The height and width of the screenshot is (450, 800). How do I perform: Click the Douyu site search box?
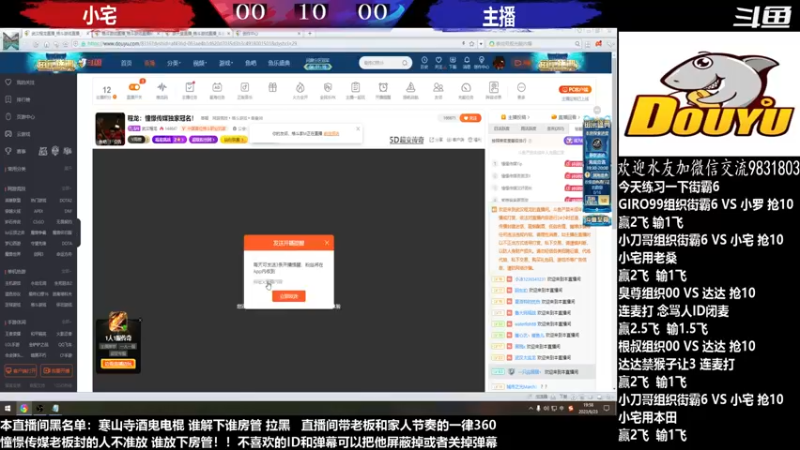coord(385,63)
